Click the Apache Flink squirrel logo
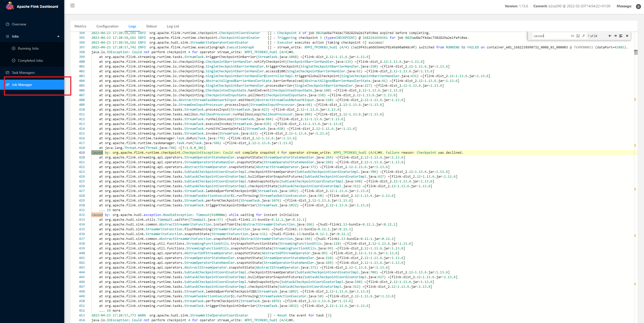 point(10,6)
